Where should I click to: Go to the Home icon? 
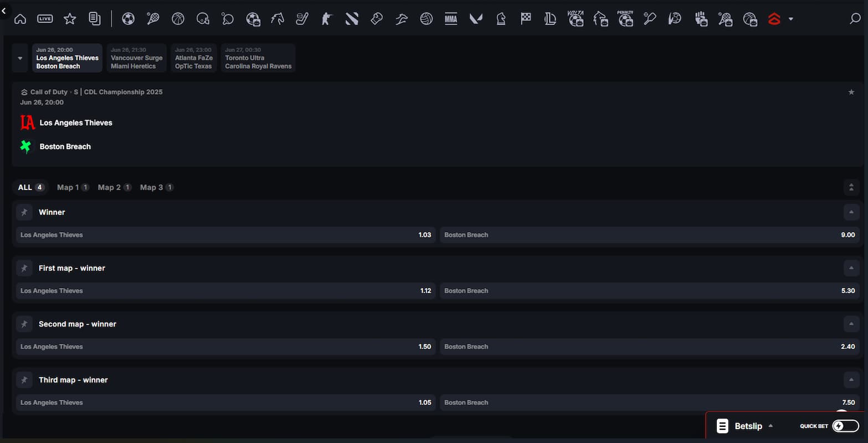click(20, 19)
